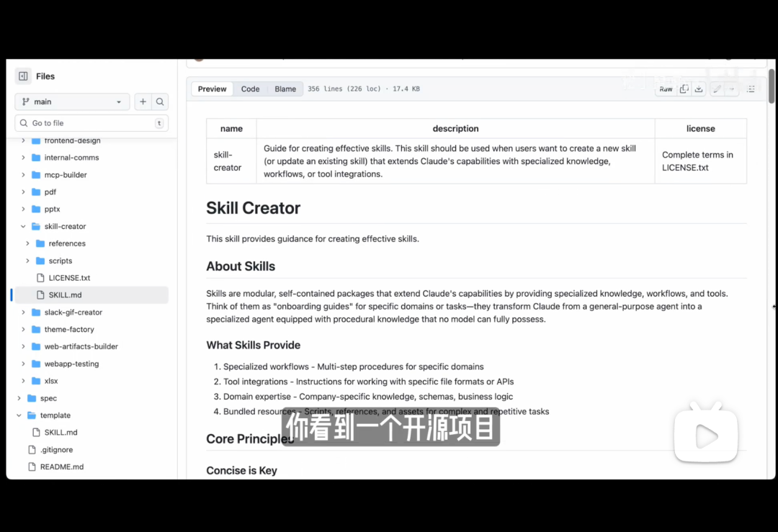This screenshot has height=532, width=778.
Task: Click the pdf folder icon
Action: [x=36, y=192]
